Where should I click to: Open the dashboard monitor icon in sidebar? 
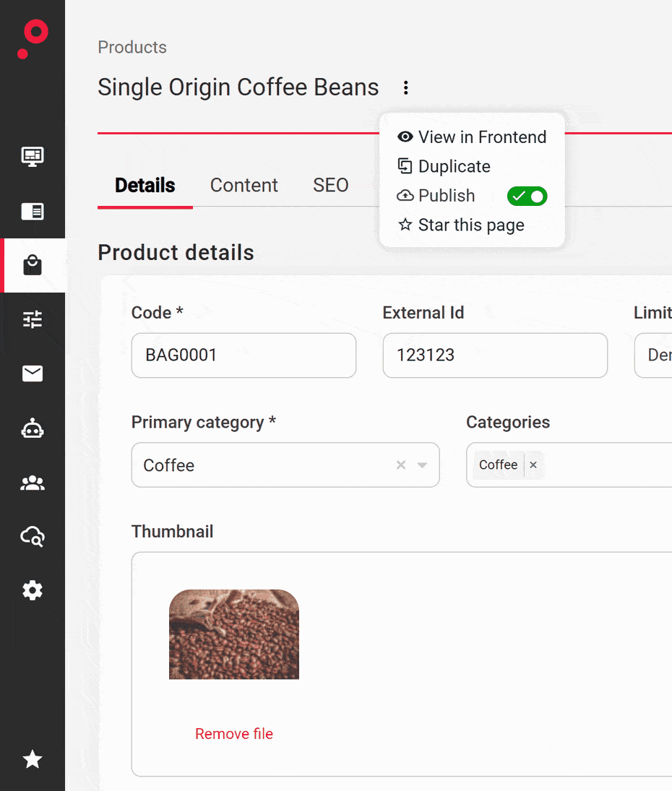33,156
